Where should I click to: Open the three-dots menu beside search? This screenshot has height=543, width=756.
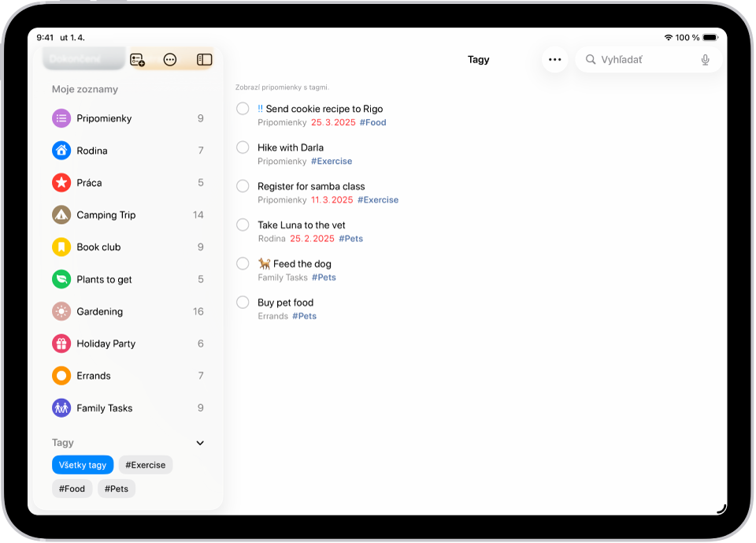click(555, 59)
